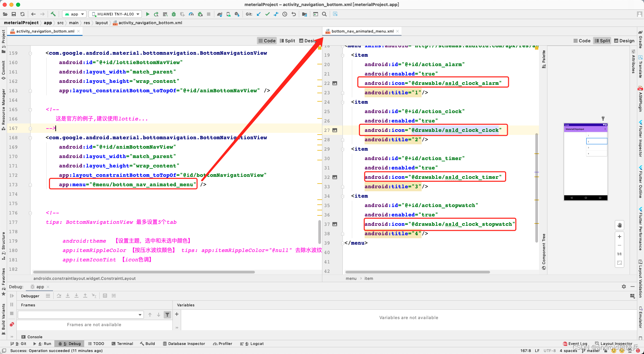Open the Database Inspector tool window
Screen dimensions: 644x354
click(184, 344)
